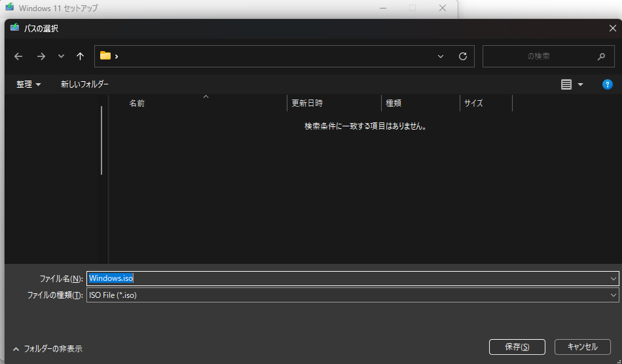Refresh the current folder view
This screenshot has width=622, height=364.
pyautogui.click(x=462, y=56)
